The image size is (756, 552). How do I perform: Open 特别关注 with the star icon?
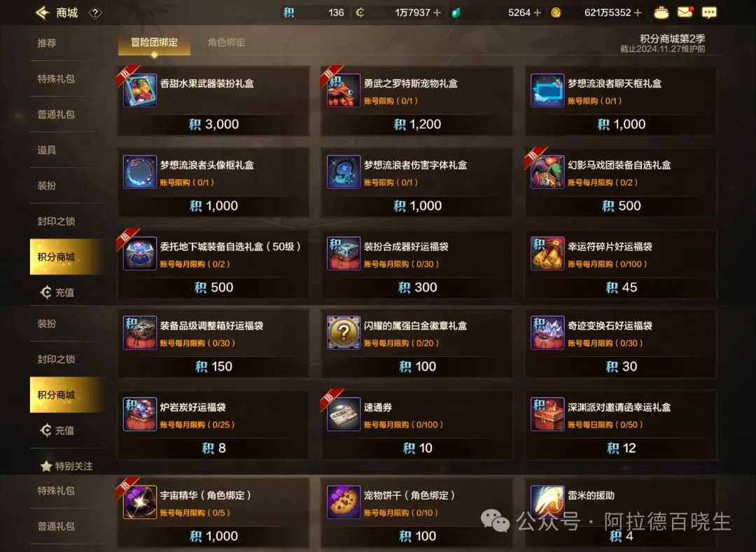66,466
